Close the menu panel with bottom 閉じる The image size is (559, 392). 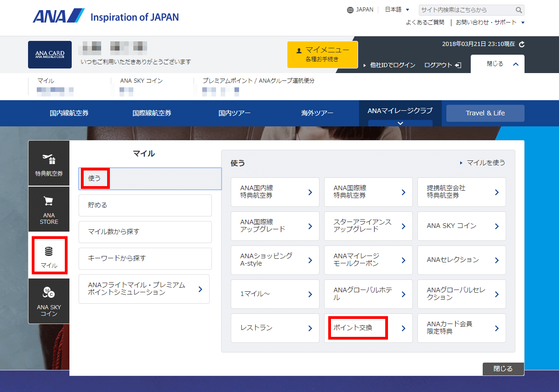[x=503, y=369]
